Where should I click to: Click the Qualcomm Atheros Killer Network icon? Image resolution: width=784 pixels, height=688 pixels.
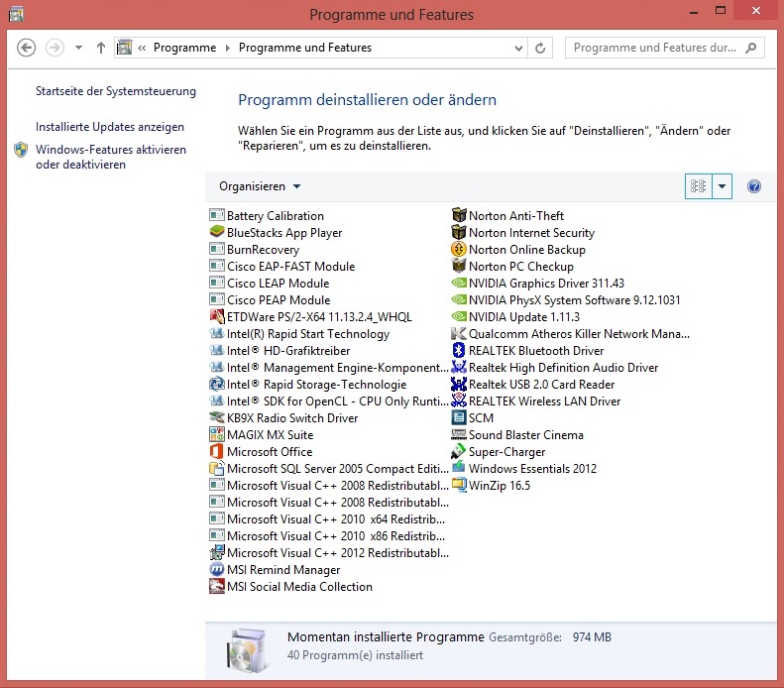[459, 333]
